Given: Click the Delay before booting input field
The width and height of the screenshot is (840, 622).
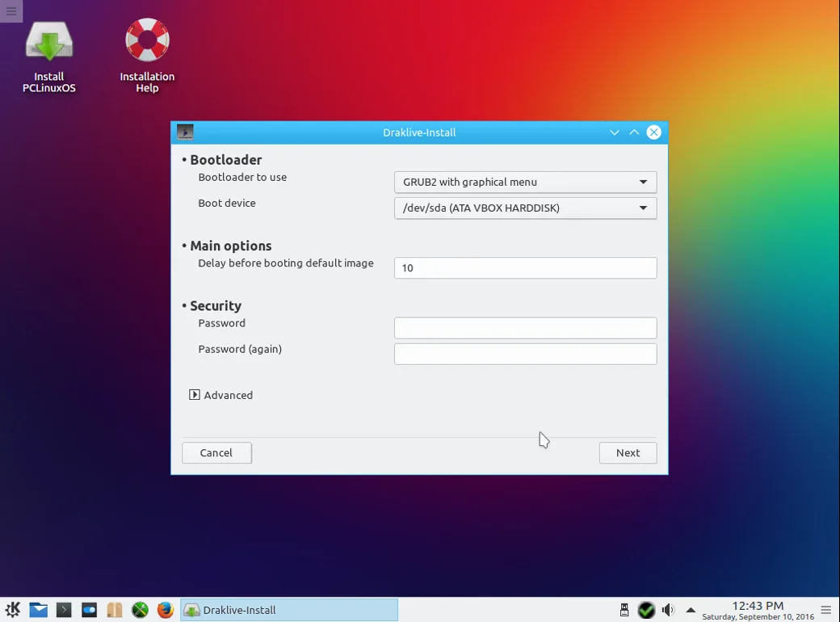Looking at the screenshot, I should point(525,268).
